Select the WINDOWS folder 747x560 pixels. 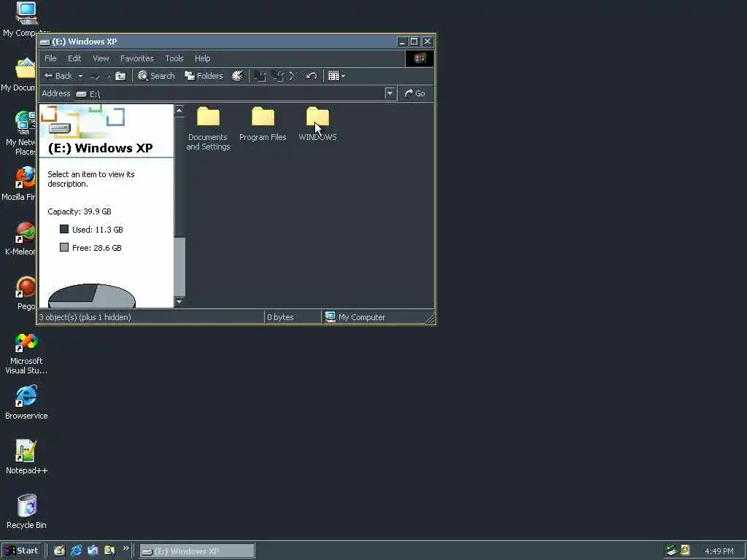(x=318, y=124)
